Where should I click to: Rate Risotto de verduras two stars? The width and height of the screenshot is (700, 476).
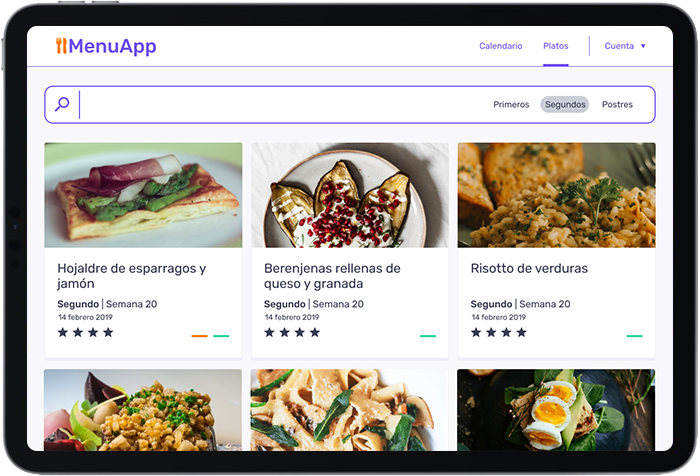[x=491, y=332]
